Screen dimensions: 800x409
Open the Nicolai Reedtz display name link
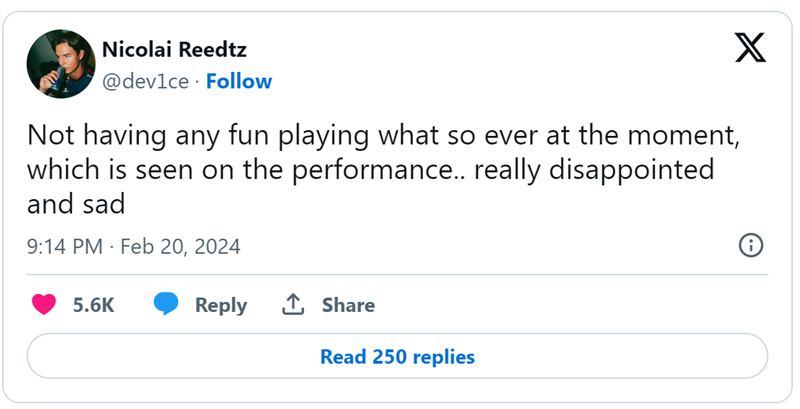[x=174, y=49]
